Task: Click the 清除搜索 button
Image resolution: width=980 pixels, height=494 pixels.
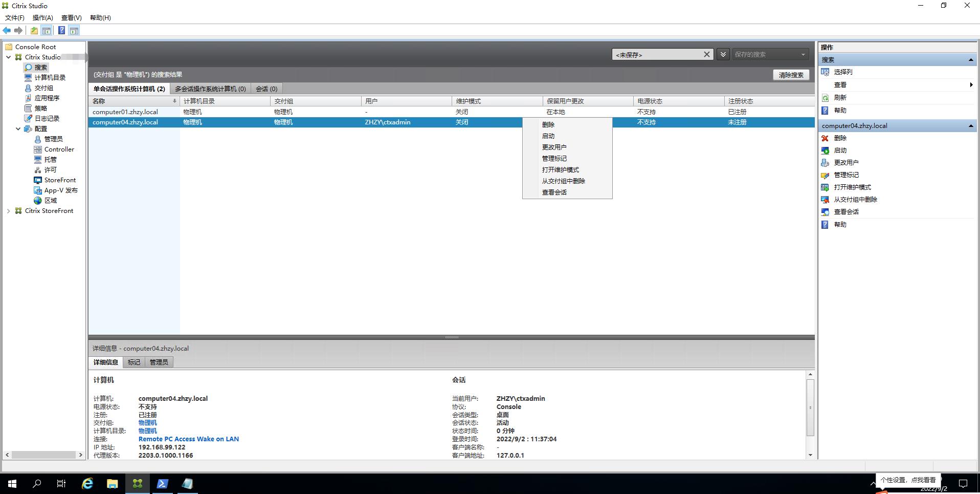Action: [x=791, y=75]
